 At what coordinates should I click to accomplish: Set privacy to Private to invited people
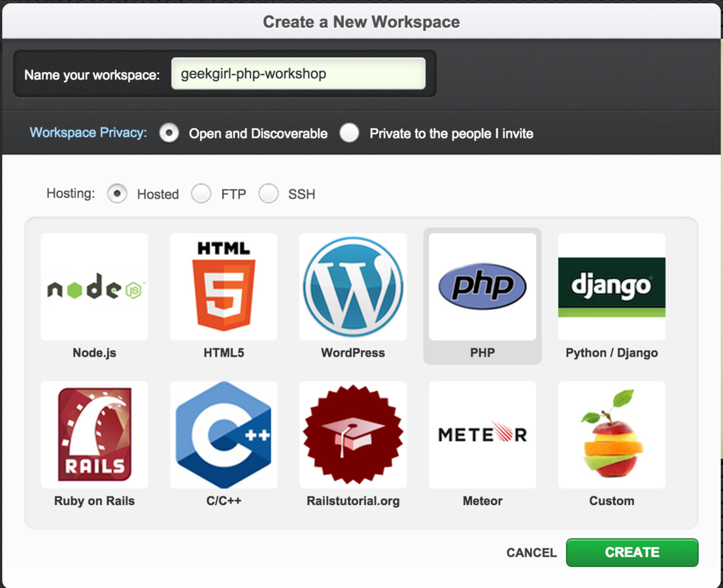[350, 133]
